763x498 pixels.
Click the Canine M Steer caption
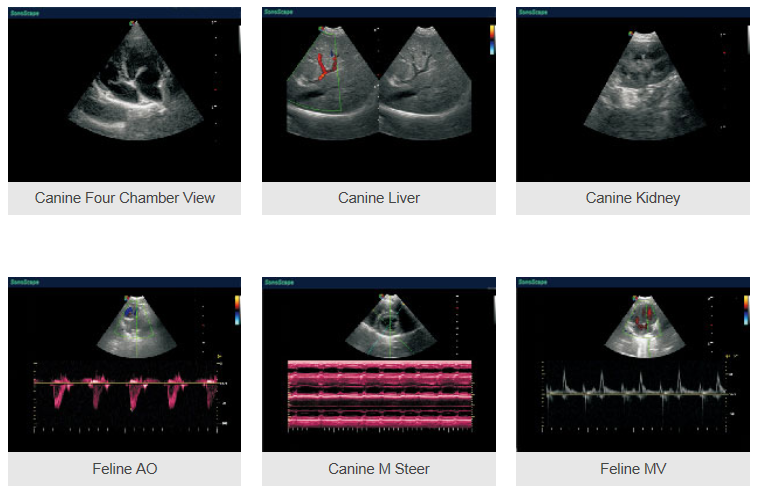click(x=379, y=468)
